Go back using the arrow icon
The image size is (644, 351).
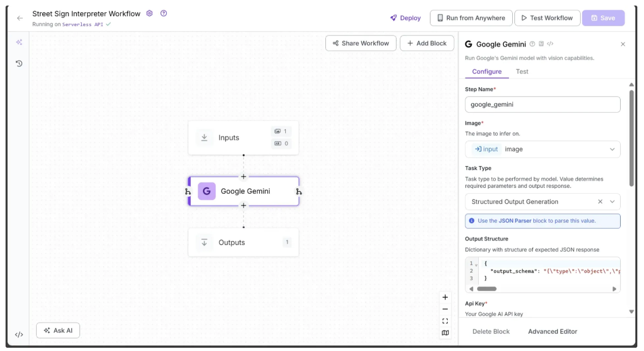pyautogui.click(x=19, y=18)
